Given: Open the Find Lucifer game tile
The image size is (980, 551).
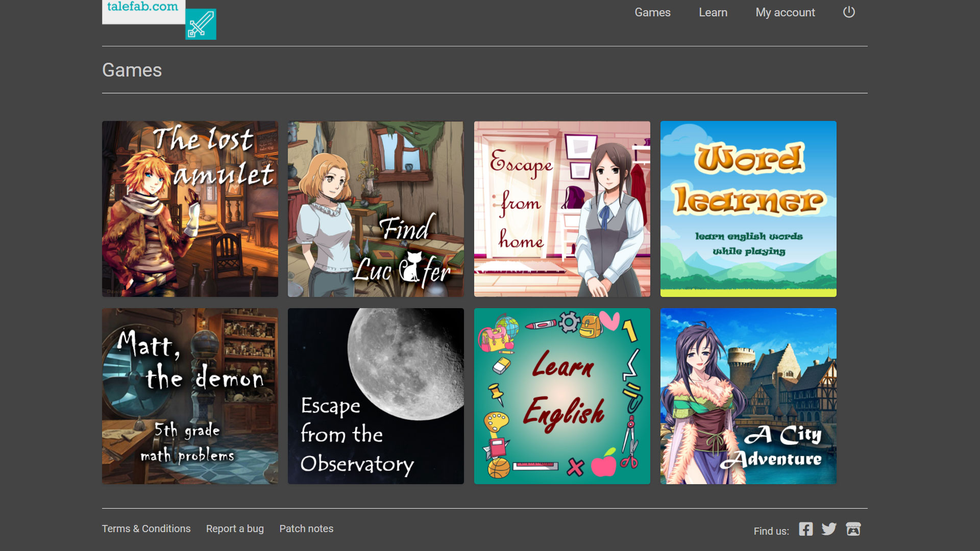Looking at the screenshot, I should [376, 209].
